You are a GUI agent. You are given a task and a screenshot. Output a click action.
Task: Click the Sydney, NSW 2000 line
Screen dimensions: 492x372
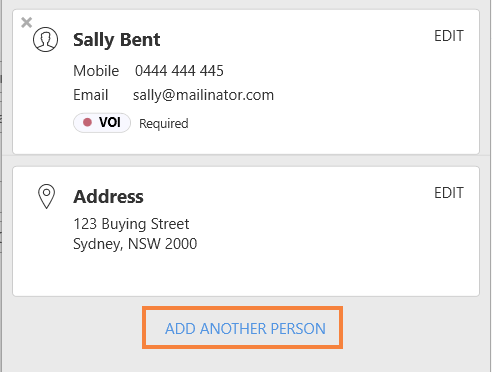point(135,244)
